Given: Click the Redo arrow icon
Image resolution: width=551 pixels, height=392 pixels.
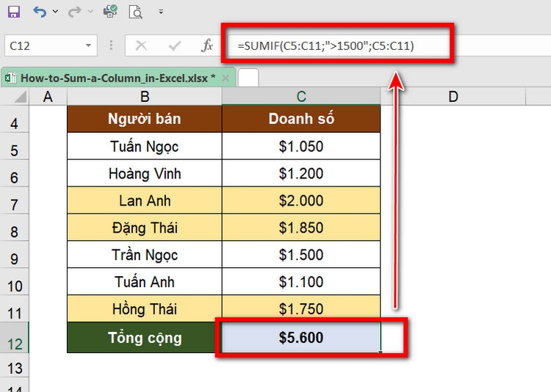Looking at the screenshot, I should click(74, 12).
